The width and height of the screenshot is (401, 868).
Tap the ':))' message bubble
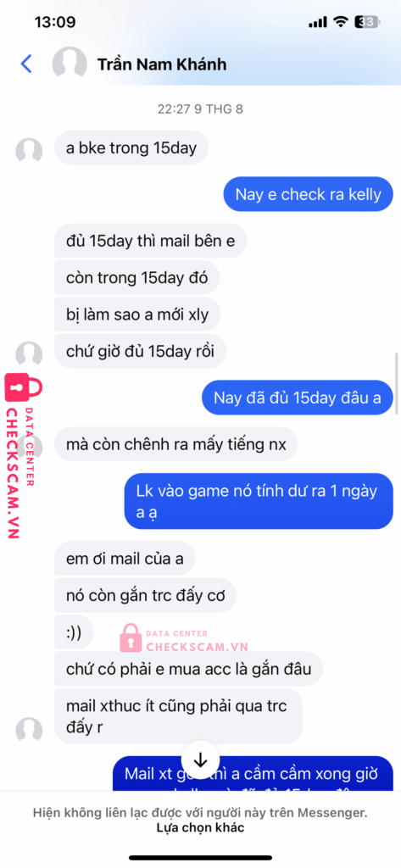pos(74,632)
